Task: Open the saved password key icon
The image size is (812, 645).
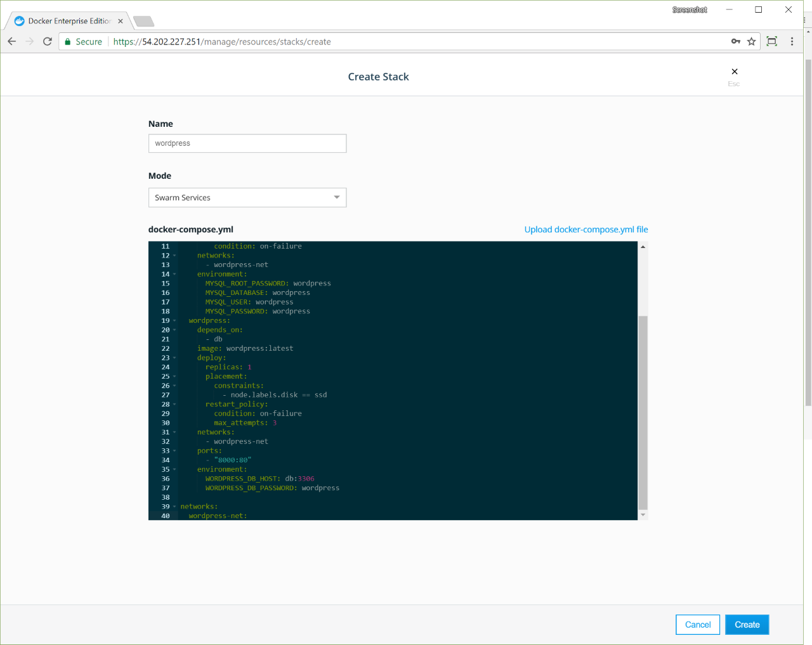Action: pyautogui.click(x=736, y=41)
